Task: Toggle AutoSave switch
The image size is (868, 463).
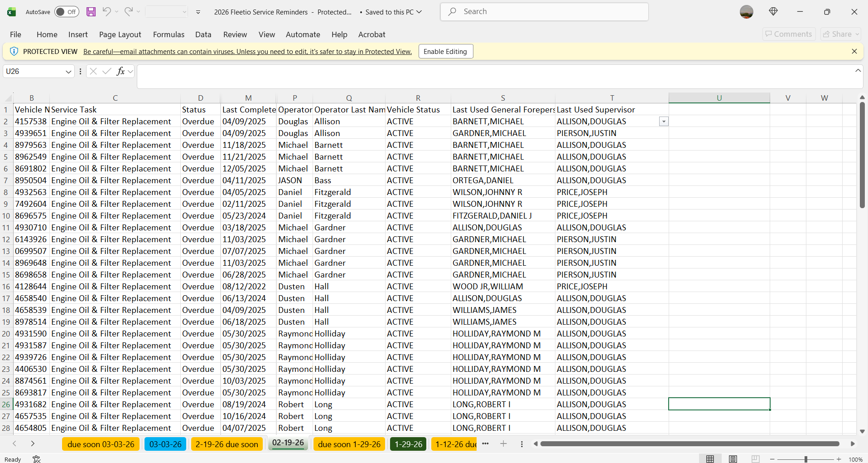Action: point(67,12)
